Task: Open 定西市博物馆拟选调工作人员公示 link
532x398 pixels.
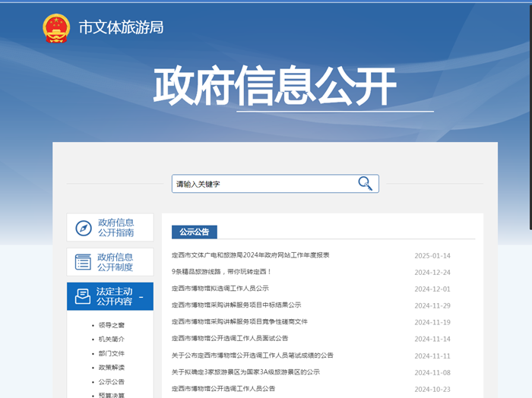Action: 220,289
